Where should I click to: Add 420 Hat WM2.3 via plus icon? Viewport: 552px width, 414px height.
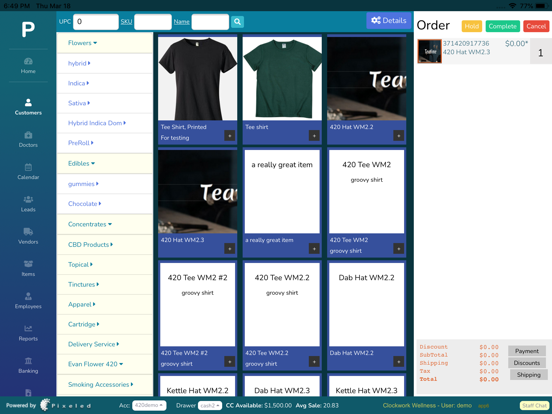click(x=230, y=249)
